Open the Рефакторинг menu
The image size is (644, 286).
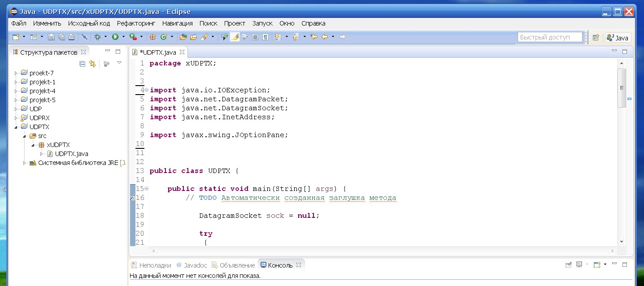[135, 23]
